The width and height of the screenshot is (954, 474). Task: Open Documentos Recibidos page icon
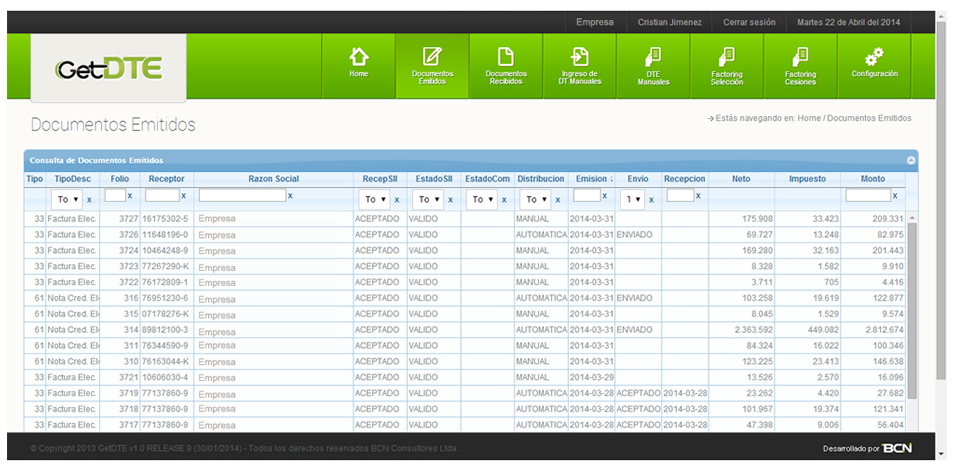[506, 57]
